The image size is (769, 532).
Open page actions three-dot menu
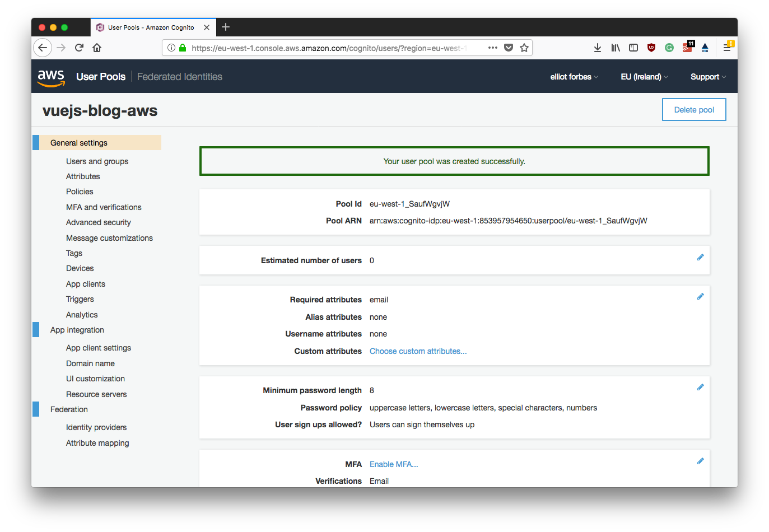[x=493, y=48]
